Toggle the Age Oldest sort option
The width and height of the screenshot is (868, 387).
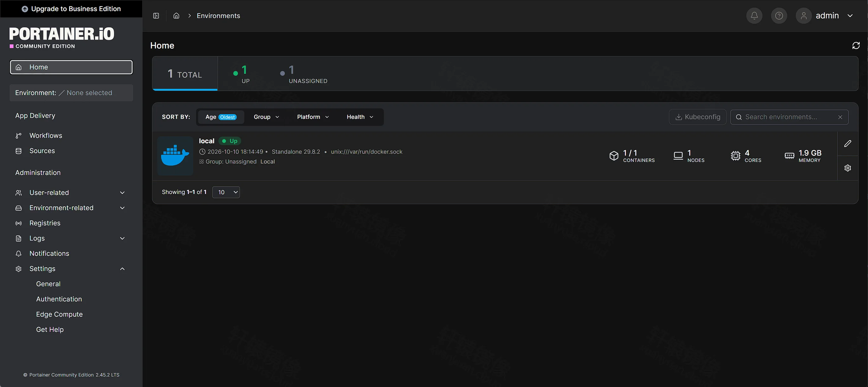[x=221, y=117]
